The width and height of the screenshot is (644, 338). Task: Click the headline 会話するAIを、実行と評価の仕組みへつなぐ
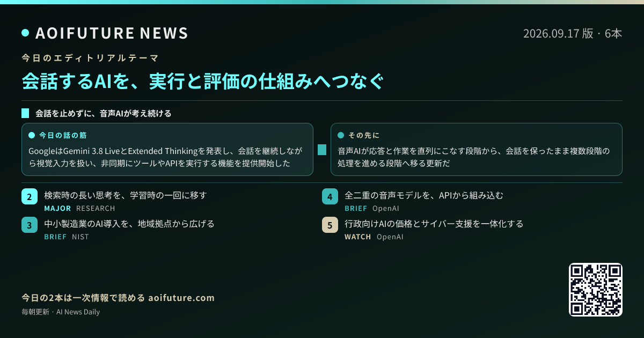tap(203, 82)
